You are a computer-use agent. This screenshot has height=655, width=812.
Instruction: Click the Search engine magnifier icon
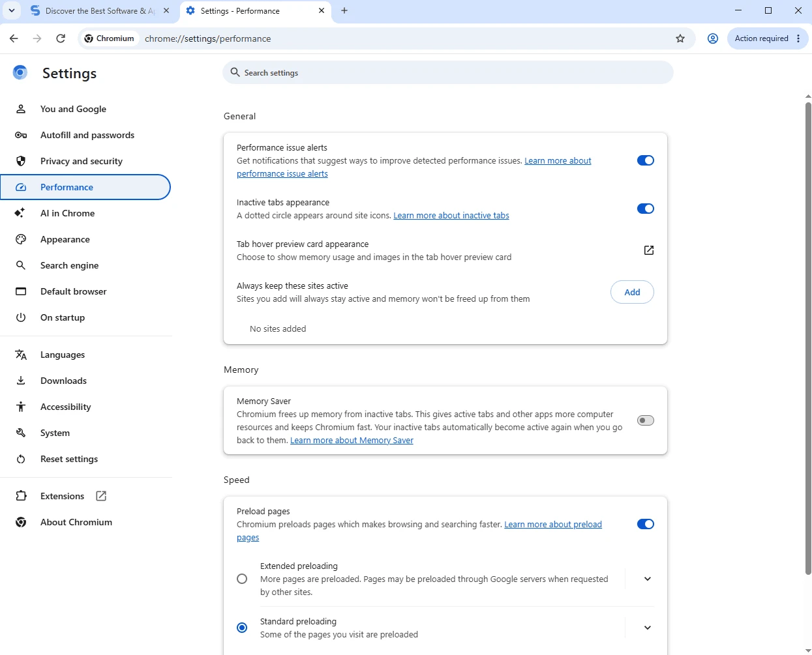(21, 265)
